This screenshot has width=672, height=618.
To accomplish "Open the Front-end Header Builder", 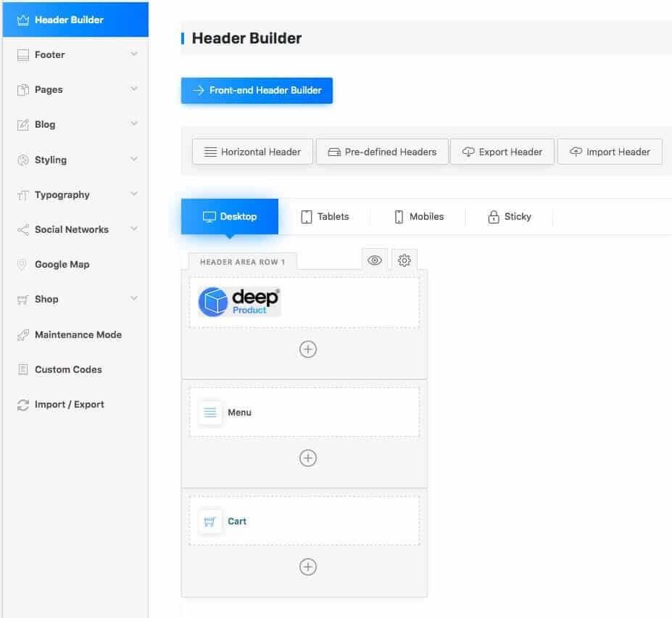I will pyautogui.click(x=257, y=91).
